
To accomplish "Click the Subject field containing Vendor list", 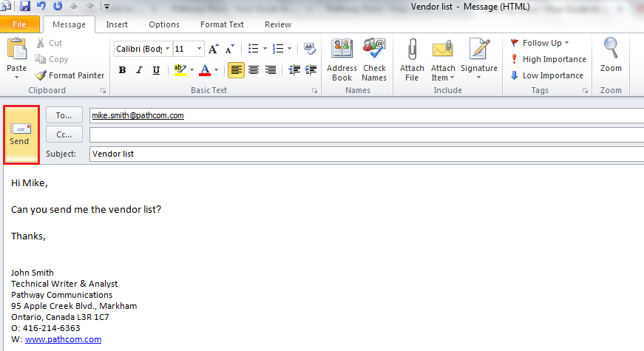I will click(366, 154).
